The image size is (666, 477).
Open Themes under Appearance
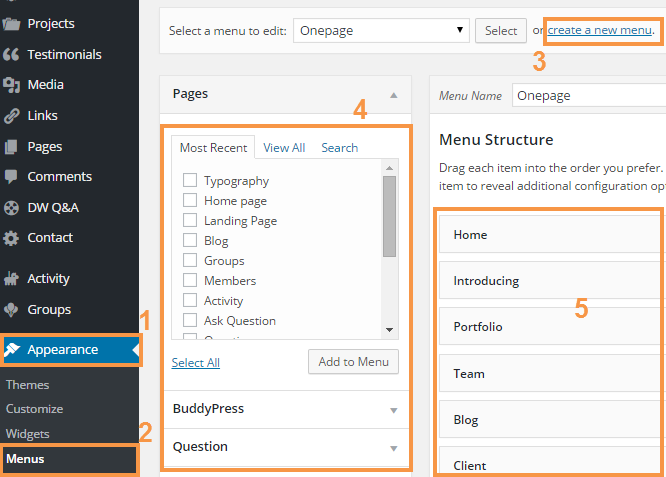28,385
